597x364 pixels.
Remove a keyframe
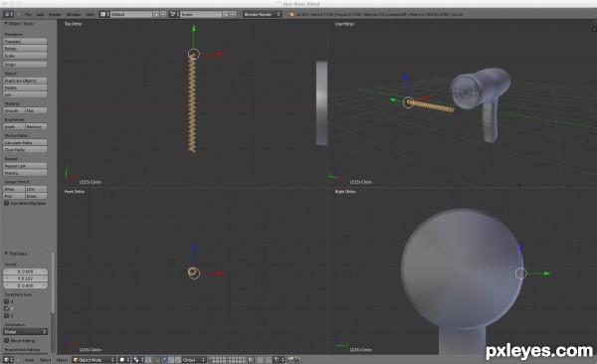point(36,126)
